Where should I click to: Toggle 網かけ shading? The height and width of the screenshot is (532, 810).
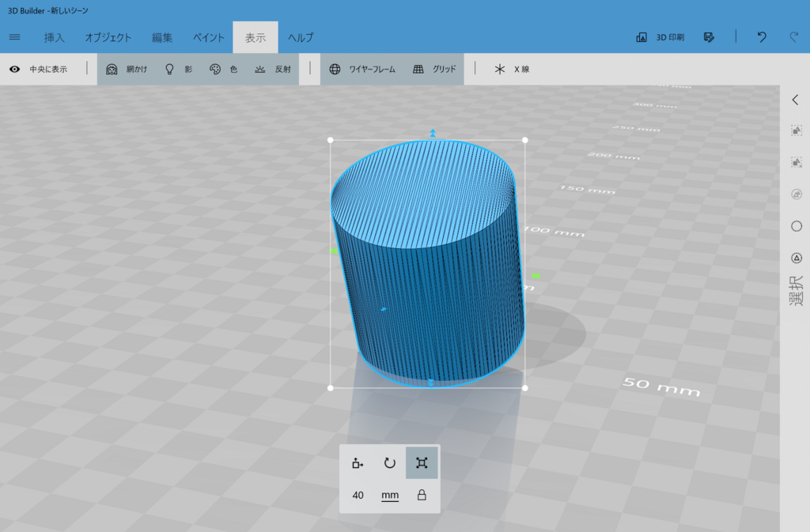[x=127, y=69]
